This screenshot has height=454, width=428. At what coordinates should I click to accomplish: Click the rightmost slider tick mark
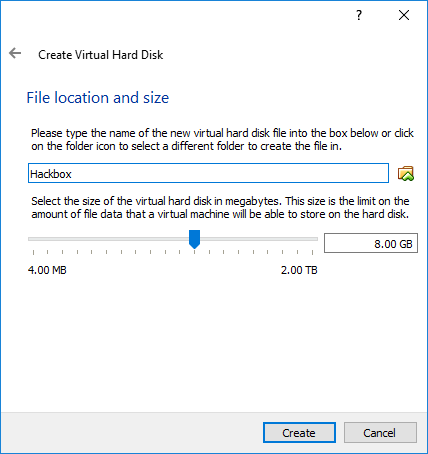(x=312, y=252)
